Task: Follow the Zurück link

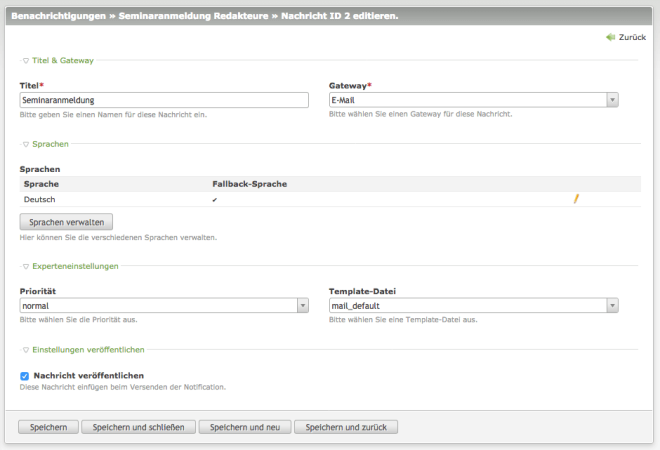Action: [x=632, y=37]
